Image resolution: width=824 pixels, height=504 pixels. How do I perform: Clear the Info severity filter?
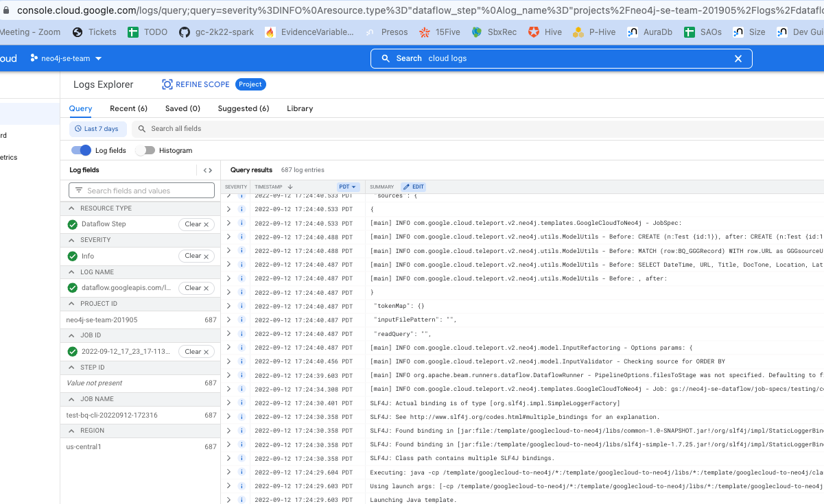point(197,256)
